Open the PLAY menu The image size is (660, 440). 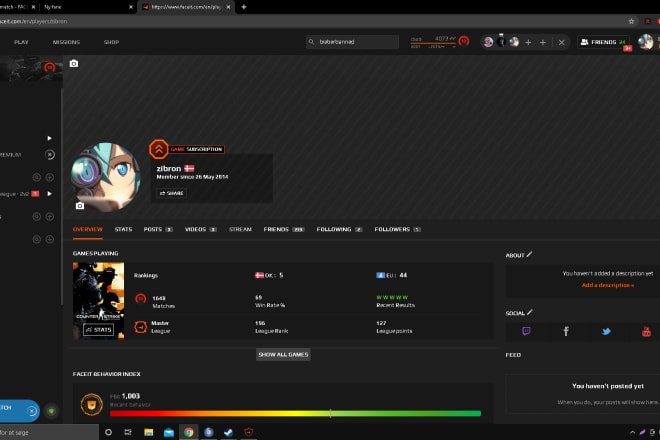(x=21, y=42)
